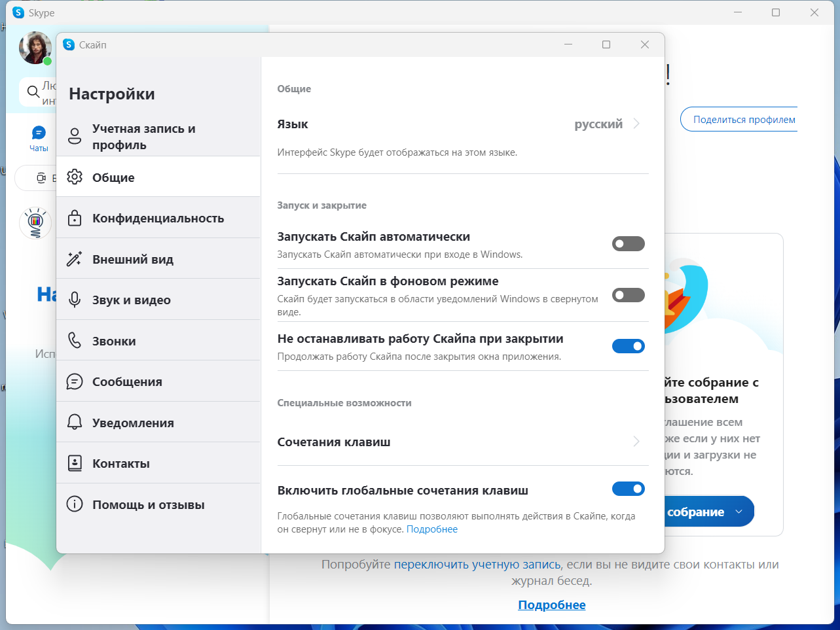Click the magic wand icon for Внешний вид
840x630 pixels.
[75, 259]
